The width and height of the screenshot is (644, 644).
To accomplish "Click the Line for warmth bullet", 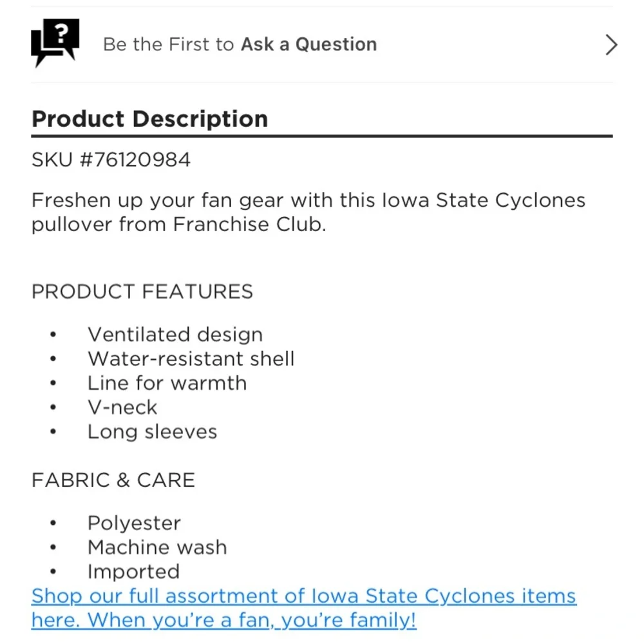I will pos(167,383).
